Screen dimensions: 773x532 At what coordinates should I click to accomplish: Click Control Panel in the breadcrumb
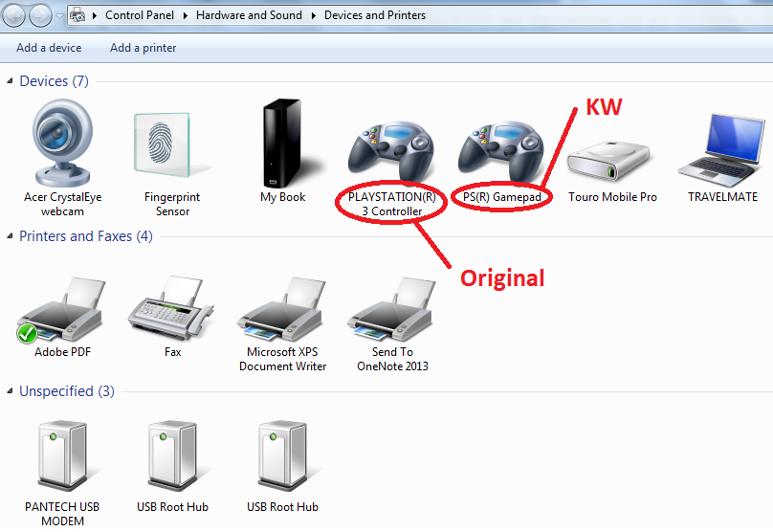click(x=140, y=15)
